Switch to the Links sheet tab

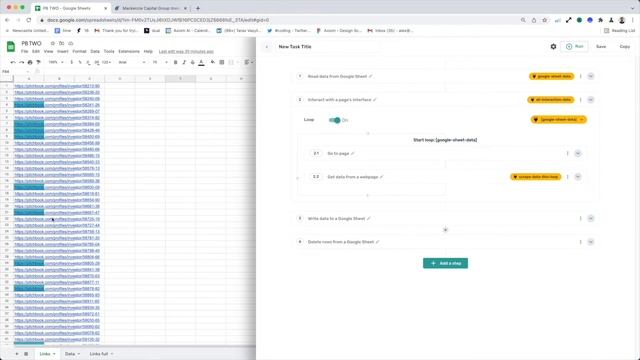[47, 354]
